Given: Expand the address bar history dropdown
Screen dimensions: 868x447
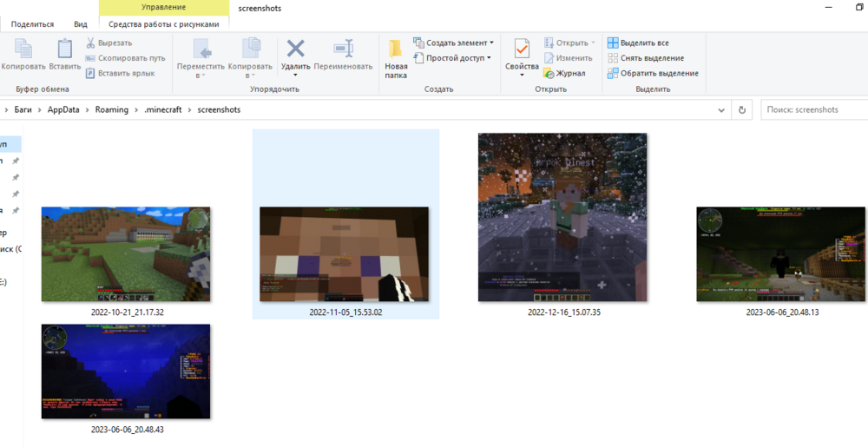Looking at the screenshot, I should tap(721, 110).
